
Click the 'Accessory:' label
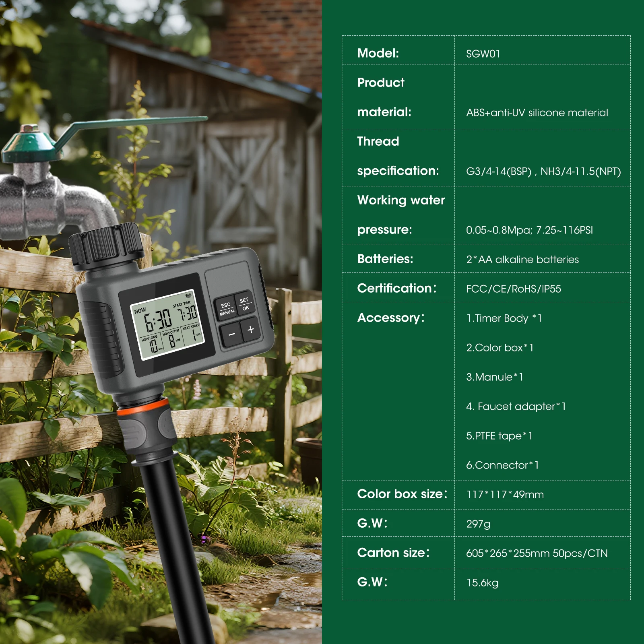391,318
